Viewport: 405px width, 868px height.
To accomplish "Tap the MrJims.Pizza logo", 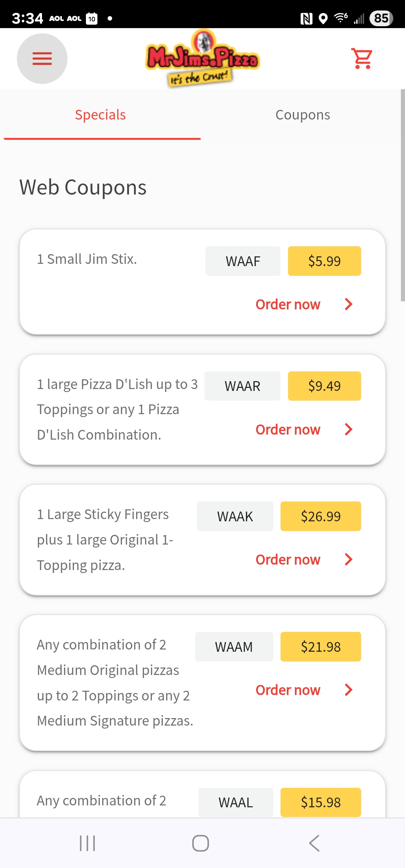I will pos(202,59).
